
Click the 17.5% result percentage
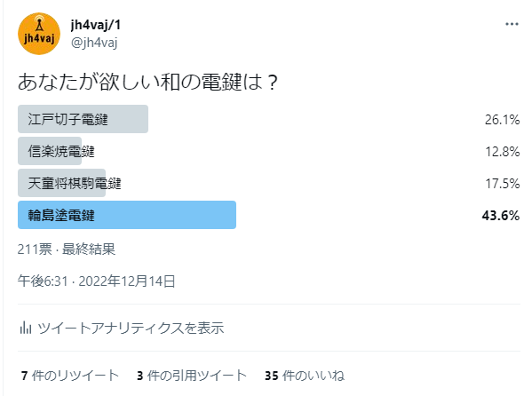click(x=502, y=184)
